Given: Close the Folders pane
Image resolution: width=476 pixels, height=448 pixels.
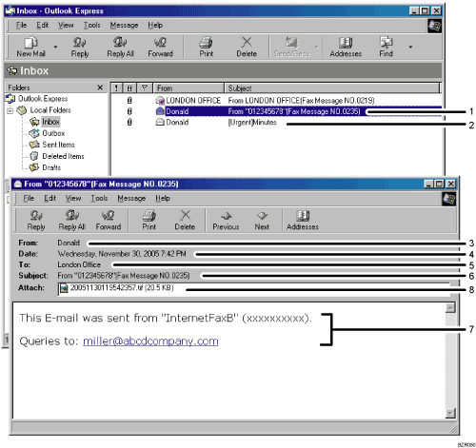Looking at the screenshot, I should pos(100,88).
